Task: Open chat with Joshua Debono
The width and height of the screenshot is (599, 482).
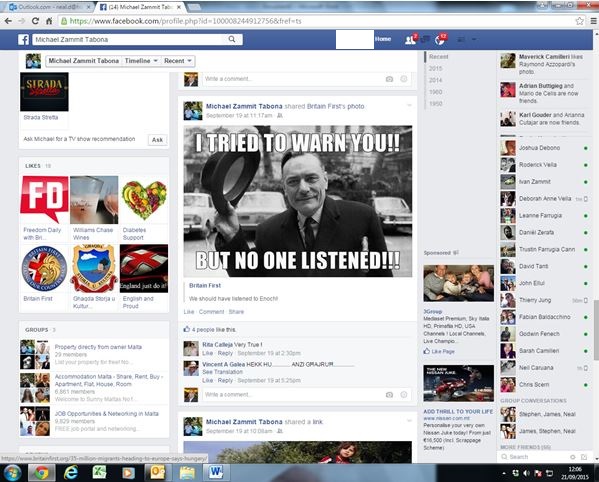Action: pos(544,148)
